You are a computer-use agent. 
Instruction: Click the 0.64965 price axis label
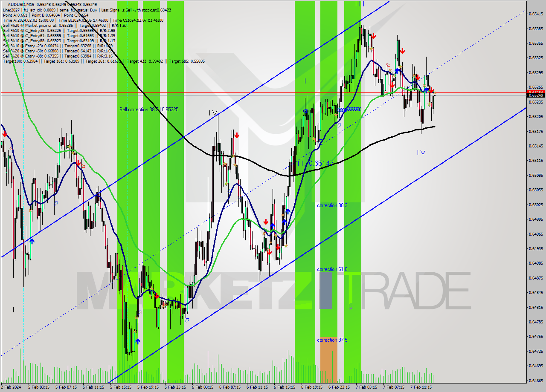(536, 234)
